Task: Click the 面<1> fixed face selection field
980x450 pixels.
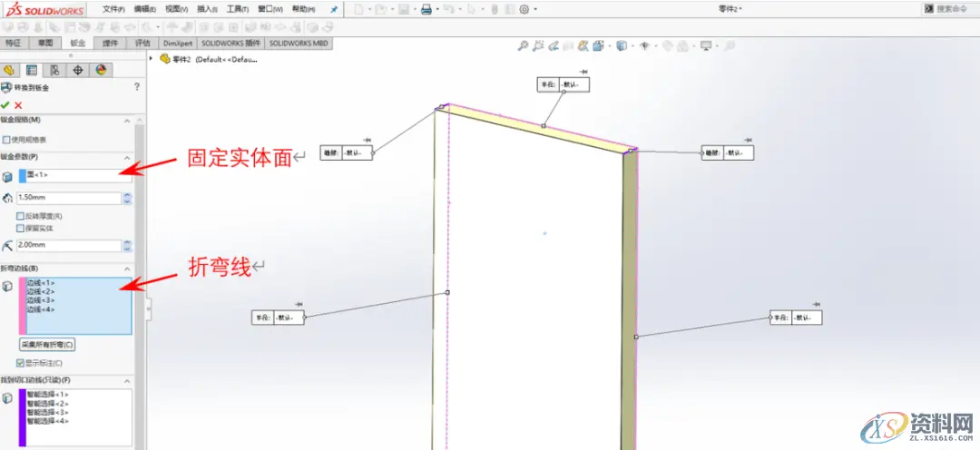Action: click(x=75, y=176)
